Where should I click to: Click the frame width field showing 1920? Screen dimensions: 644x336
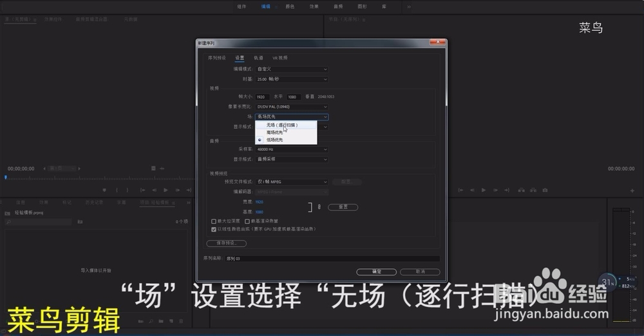point(262,97)
